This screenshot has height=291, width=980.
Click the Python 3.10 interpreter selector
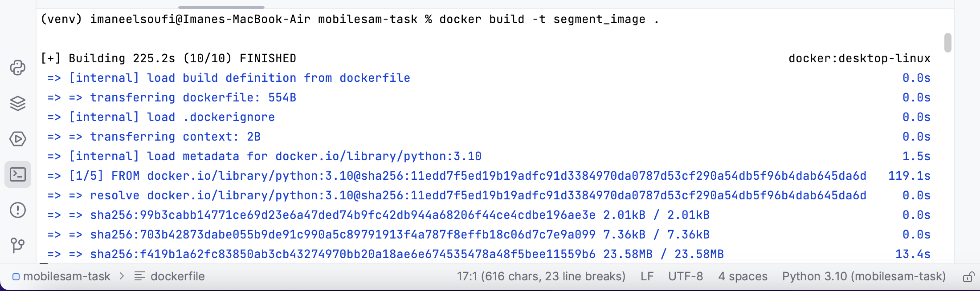point(864,277)
